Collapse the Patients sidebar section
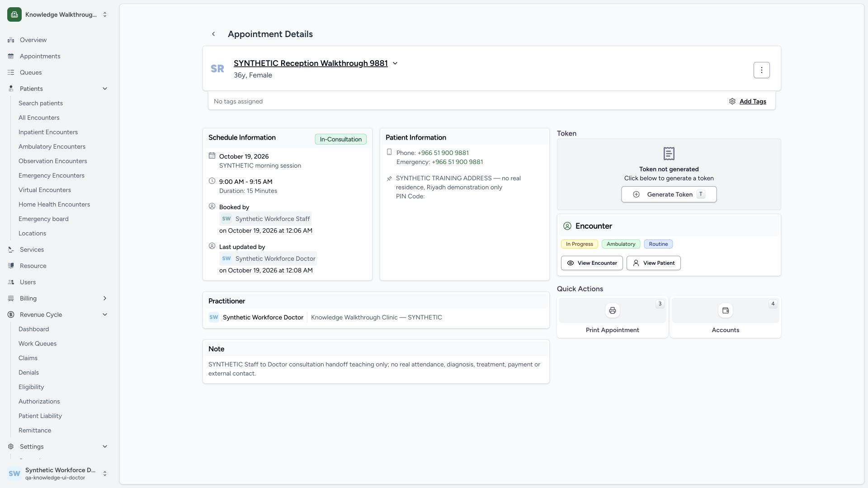Viewport: 868px width, 488px height. click(105, 89)
